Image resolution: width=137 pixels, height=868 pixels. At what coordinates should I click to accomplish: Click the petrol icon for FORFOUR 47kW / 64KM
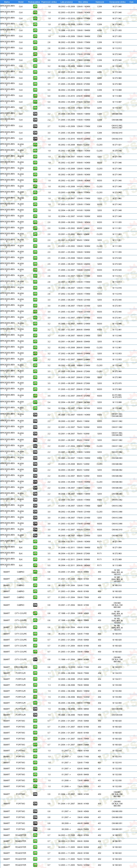click(x=35, y=679)
